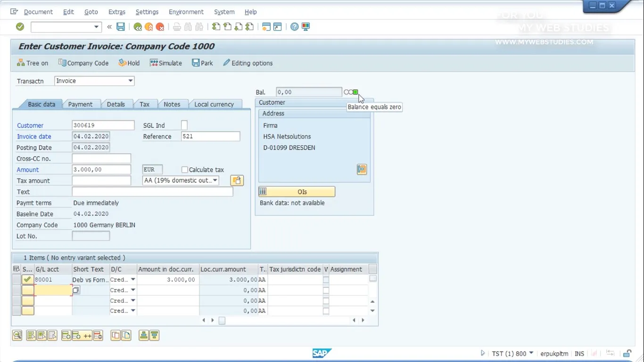The height and width of the screenshot is (362, 644).
Task: Open the D/C dropdown in second row
Action: click(133, 290)
